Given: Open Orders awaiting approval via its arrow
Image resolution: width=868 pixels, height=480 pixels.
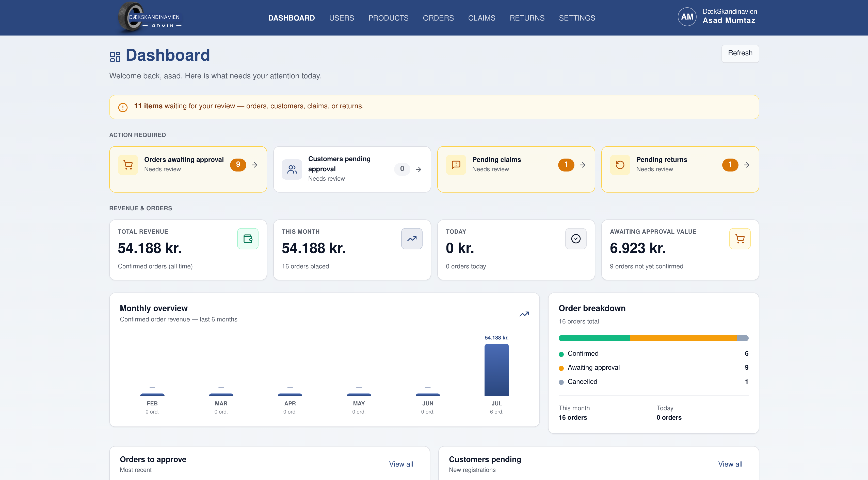Looking at the screenshot, I should [x=255, y=165].
